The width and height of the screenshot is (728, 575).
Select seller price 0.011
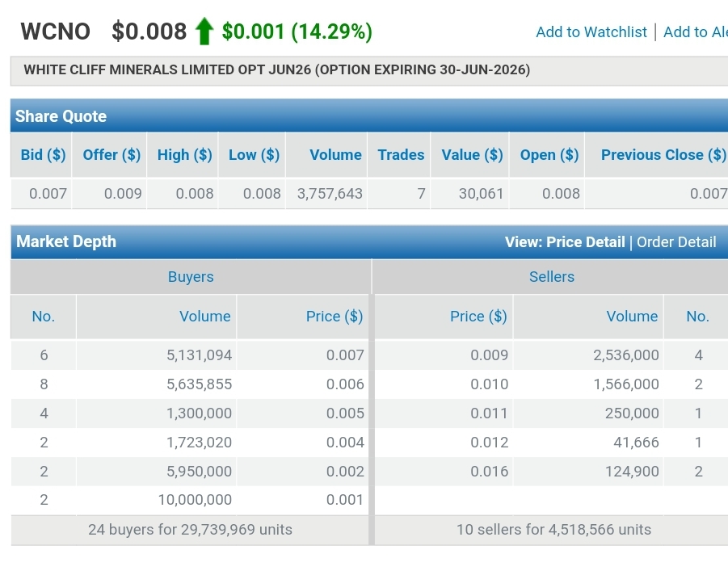click(x=489, y=413)
